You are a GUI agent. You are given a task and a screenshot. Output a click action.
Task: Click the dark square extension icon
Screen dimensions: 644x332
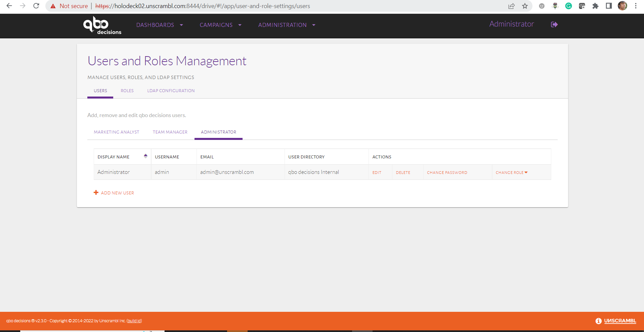582,6
